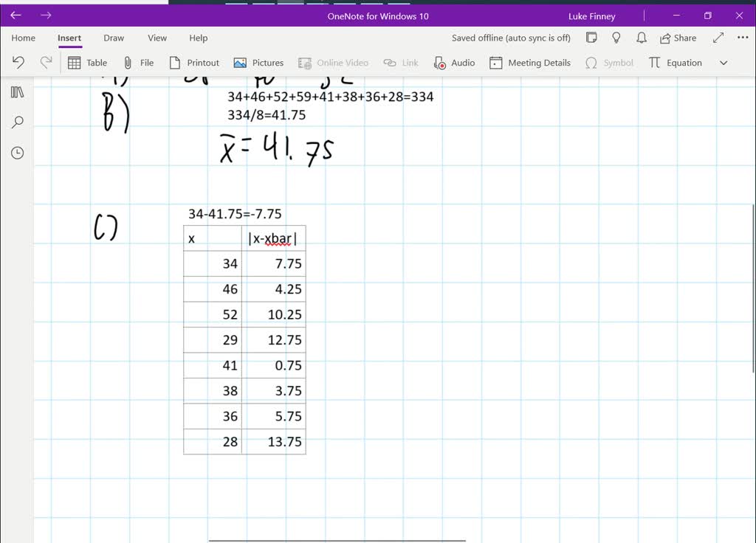This screenshot has height=543, width=756.
Task: Open the View tab
Action: 157,38
